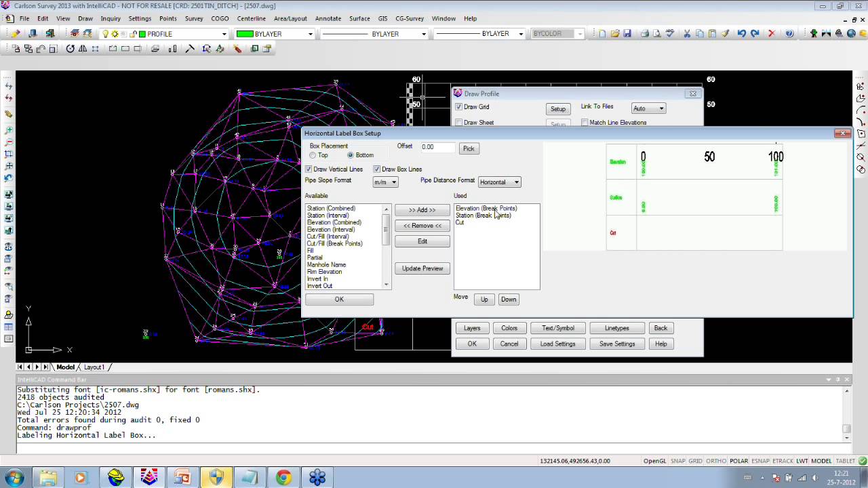The height and width of the screenshot is (488, 868).
Task: Toggle the Draw Sheet checkbox
Action: click(459, 123)
